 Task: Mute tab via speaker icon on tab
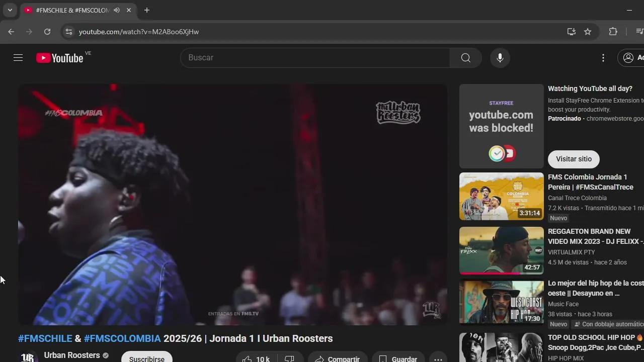pyautogui.click(x=117, y=10)
